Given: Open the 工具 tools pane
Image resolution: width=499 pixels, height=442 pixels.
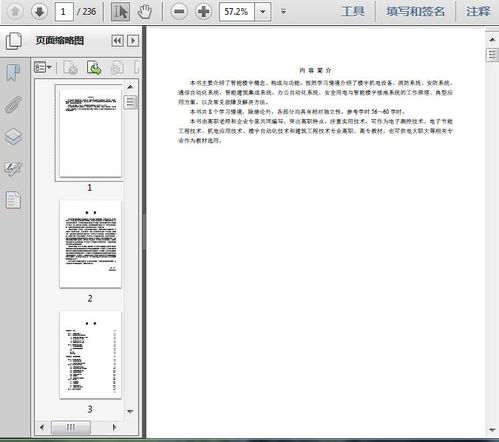Looking at the screenshot, I should [353, 12].
